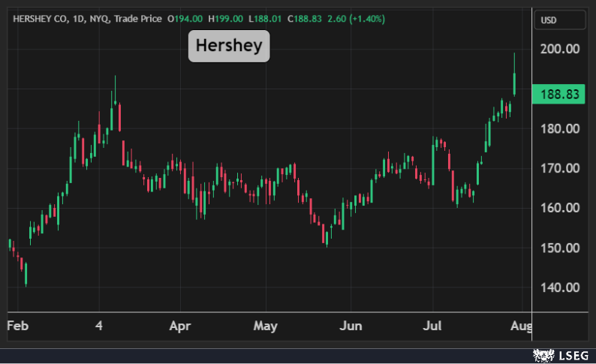This screenshot has height=364, width=596.
Task: Select Jul on the time axis
Action: click(x=432, y=326)
